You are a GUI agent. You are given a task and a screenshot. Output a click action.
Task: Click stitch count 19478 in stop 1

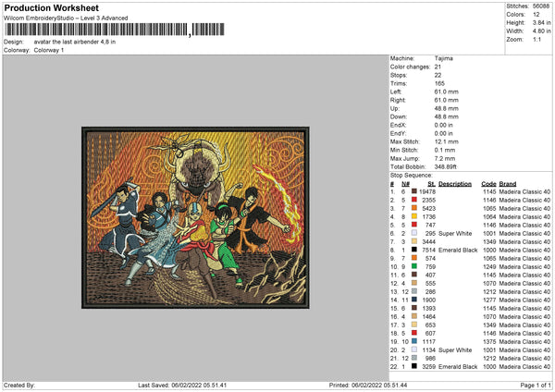427,191
